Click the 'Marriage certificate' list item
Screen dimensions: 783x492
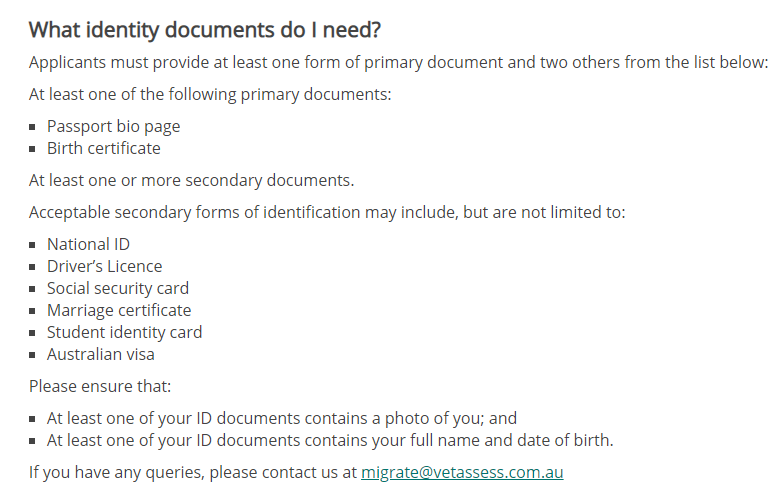[x=118, y=310]
